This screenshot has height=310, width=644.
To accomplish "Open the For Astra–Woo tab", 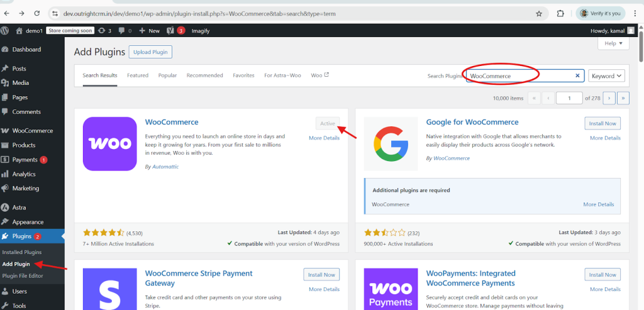I will coord(282,75).
